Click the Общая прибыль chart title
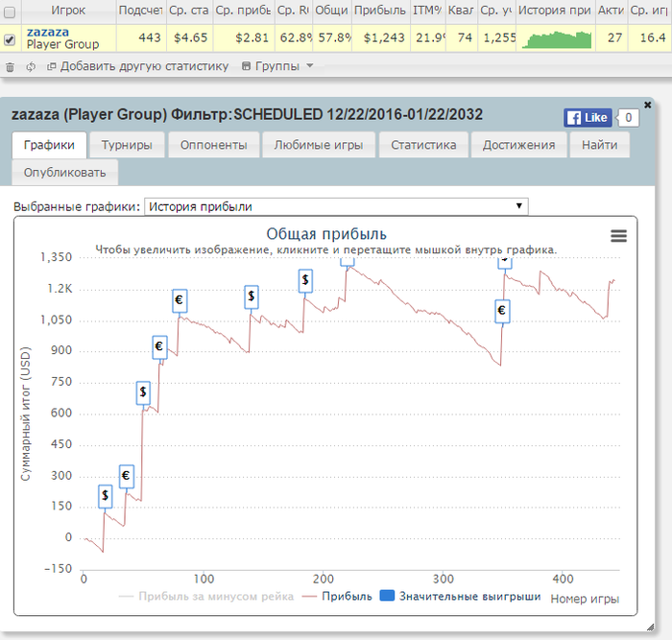 click(326, 234)
